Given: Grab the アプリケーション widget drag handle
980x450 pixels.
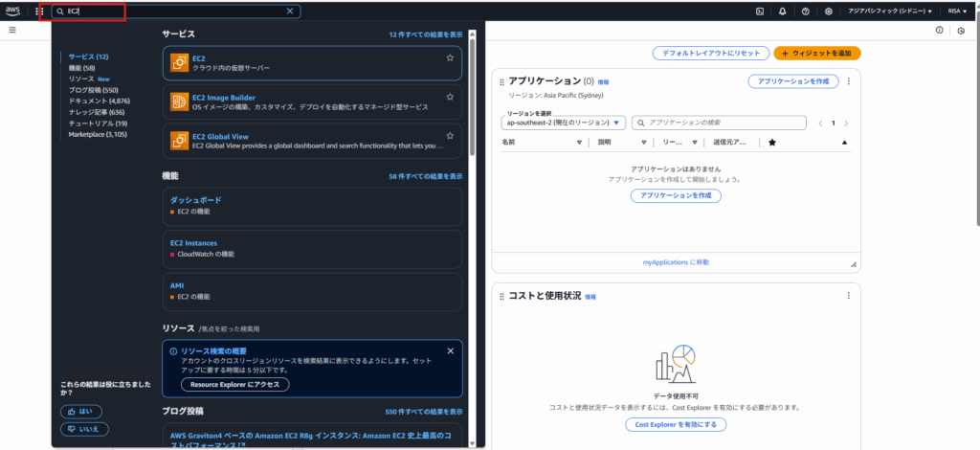Looking at the screenshot, I should click(x=501, y=82).
